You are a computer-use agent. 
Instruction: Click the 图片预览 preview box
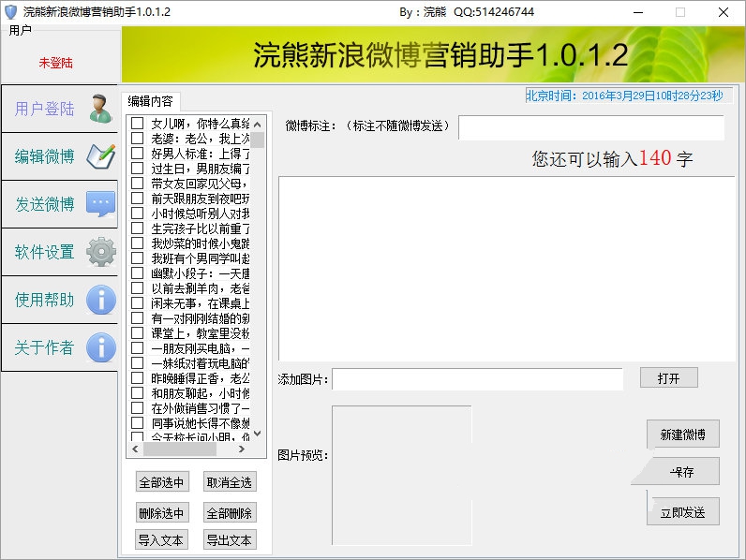[x=401, y=476]
